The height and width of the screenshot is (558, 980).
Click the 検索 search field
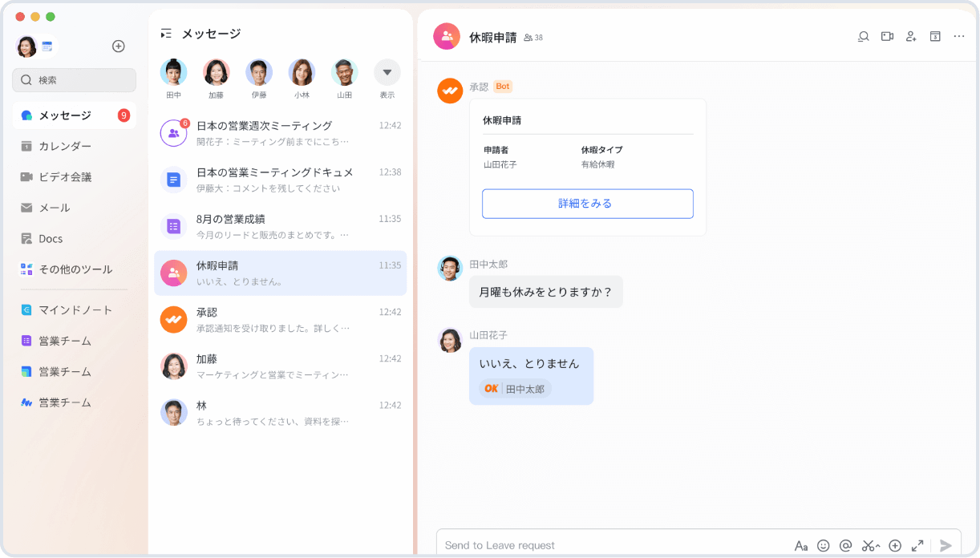tap(74, 80)
